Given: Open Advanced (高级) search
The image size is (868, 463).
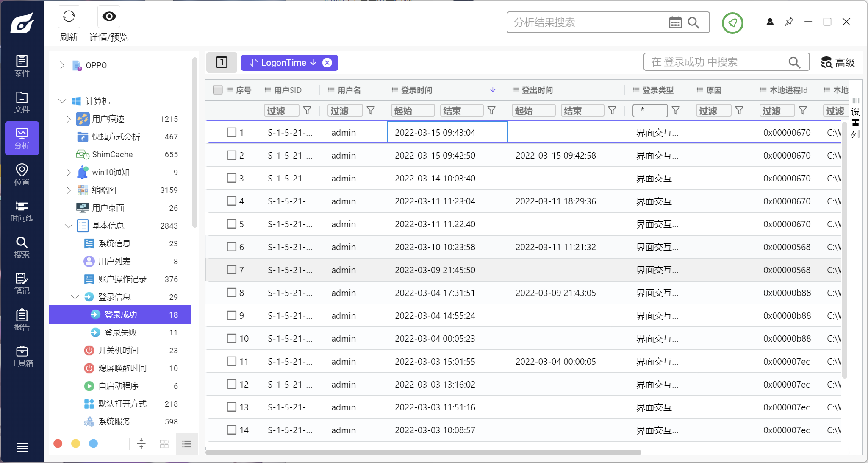Looking at the screenshot, I should point(838,63).
